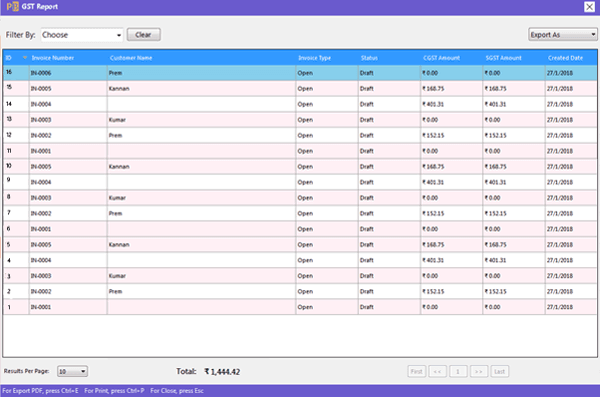Expand the Export As dropdown

[x=562, y=34]
